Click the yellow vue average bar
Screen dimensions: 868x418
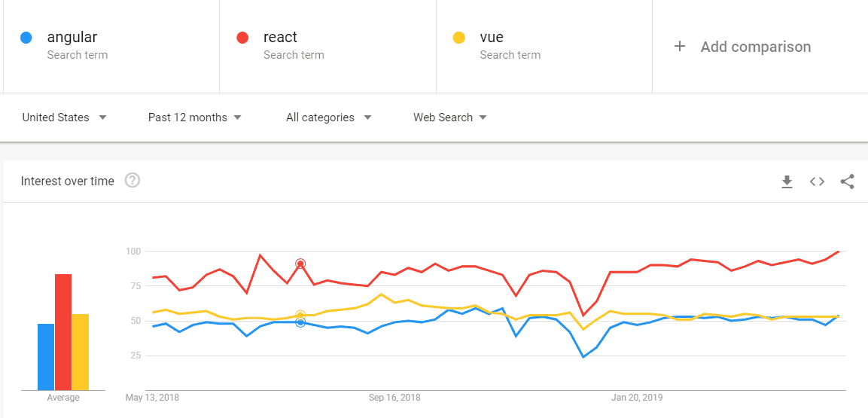tap(81, 352)
